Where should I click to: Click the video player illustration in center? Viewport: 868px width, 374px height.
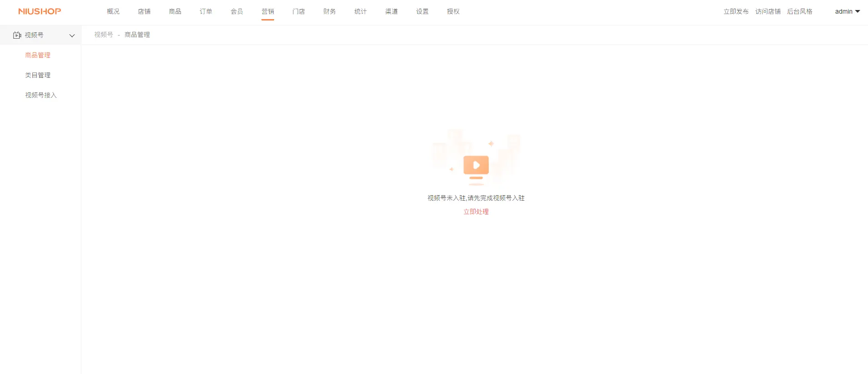tap(476, 165)
